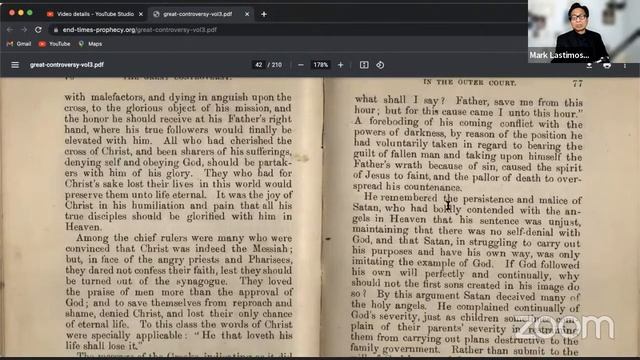This screenshot has height=360, width=640.
Task: Click the red macOS close window button
Action: click(x=12, y=13)
